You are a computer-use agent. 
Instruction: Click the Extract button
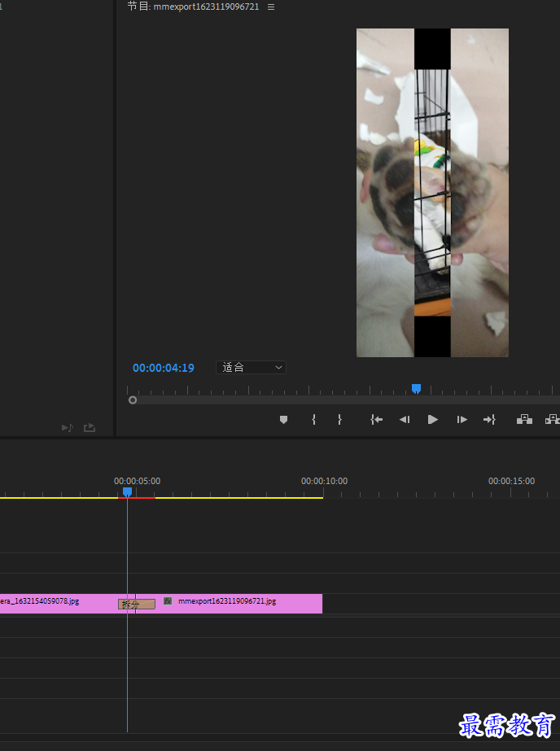[x=553, y=420]
